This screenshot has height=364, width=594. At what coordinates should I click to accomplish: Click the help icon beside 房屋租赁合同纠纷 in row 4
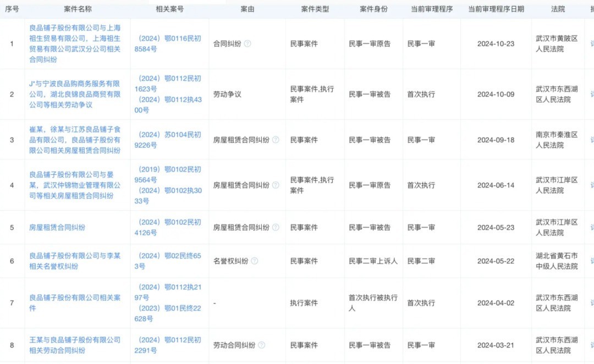276,185
